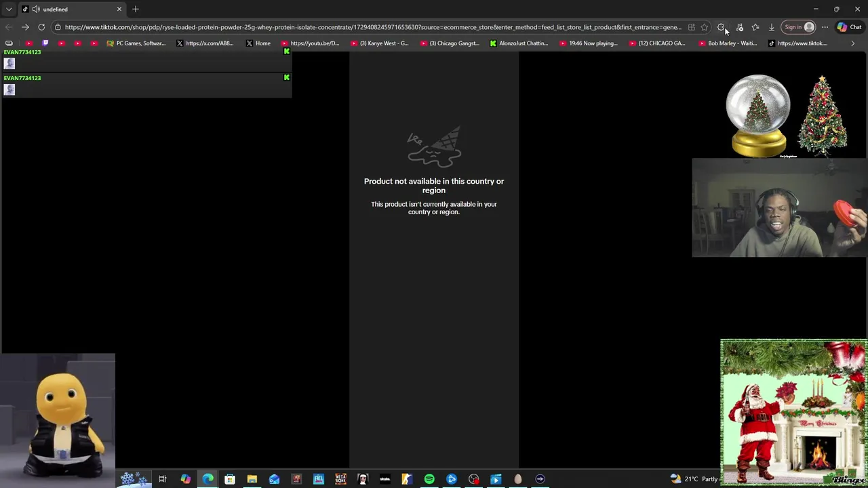
Task: Open the Extensions puzzle icon
Action: tap(722, 27)
